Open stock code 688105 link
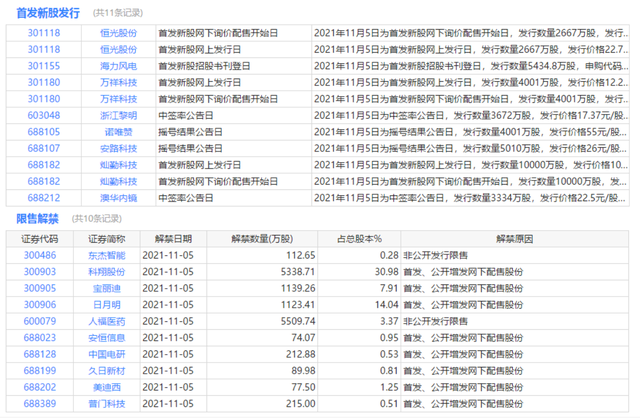This screenshot has width=640, height=418. coord(44,132)
